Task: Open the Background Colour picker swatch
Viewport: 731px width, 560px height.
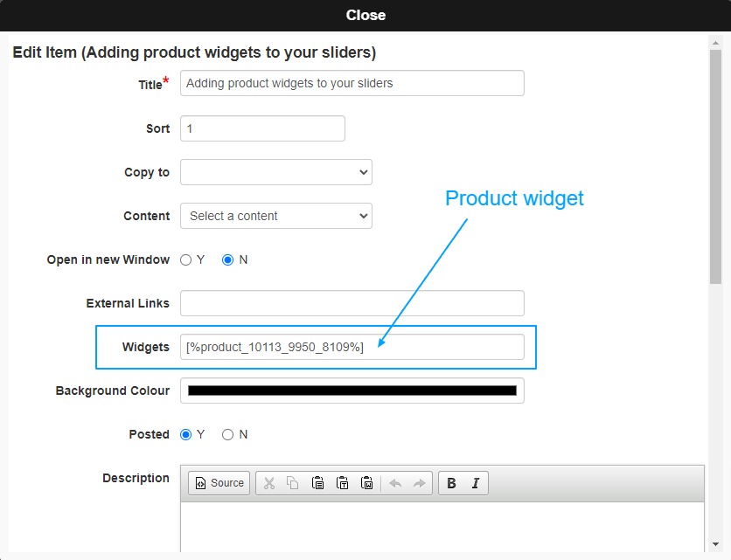Action: pyautogui.click(x=352, y=391)
